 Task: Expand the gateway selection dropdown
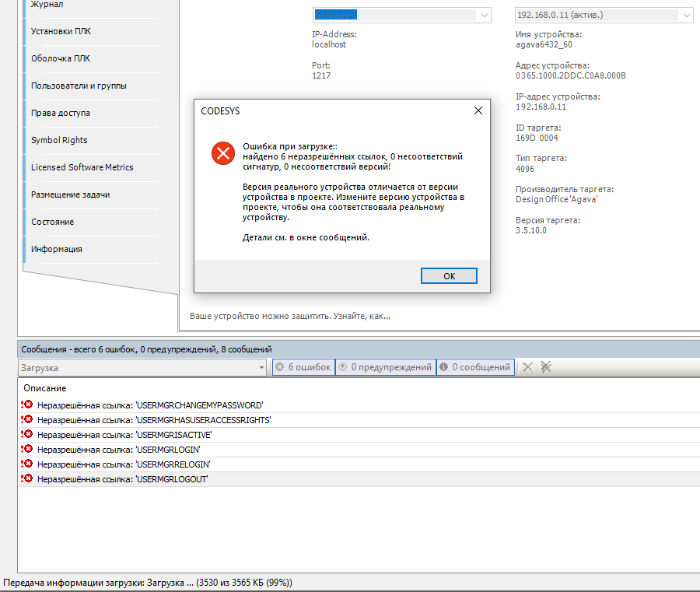(485, 16)
